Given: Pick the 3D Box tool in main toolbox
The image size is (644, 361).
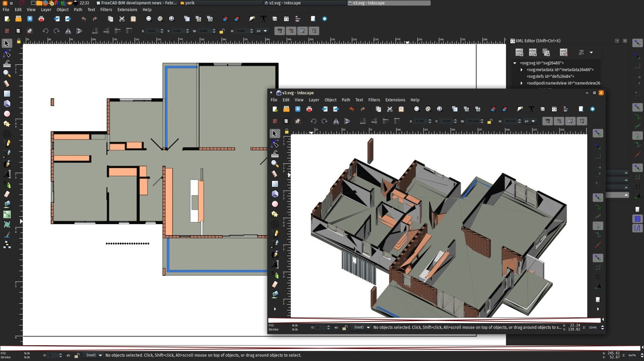Looking at the screenshot, I should 7,104.
